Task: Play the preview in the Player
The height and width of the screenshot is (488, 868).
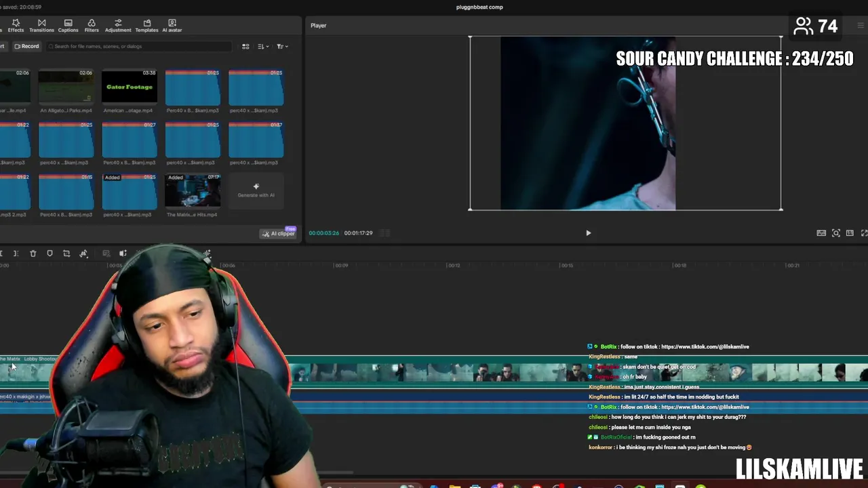Action: point(588,233)
